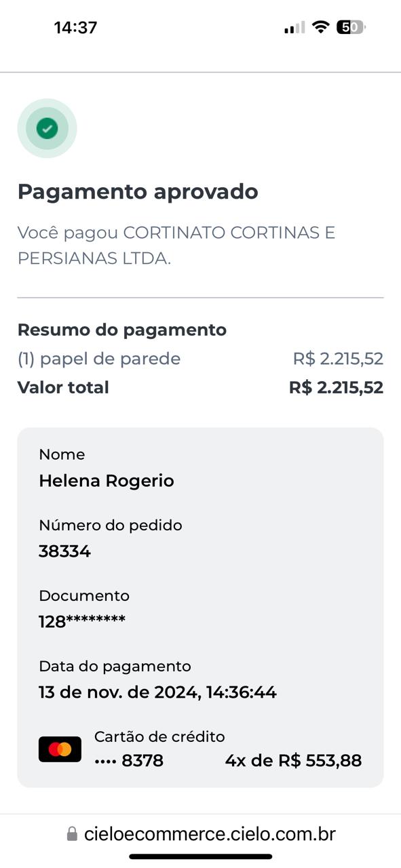Tap the green approved checkmark icon
This screenshot has width=401, height=868.
(x=47, y=128)
